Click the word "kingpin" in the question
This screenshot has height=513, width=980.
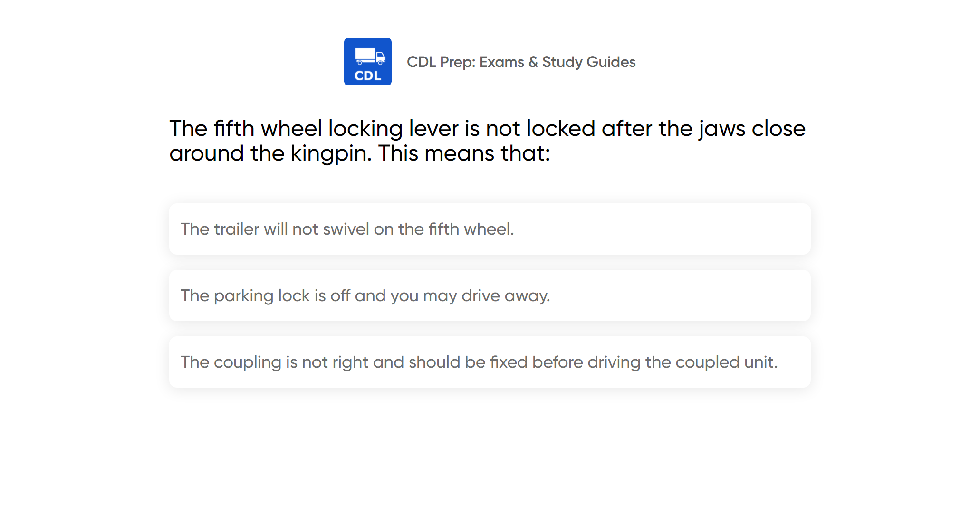click(x=330, y=153)
